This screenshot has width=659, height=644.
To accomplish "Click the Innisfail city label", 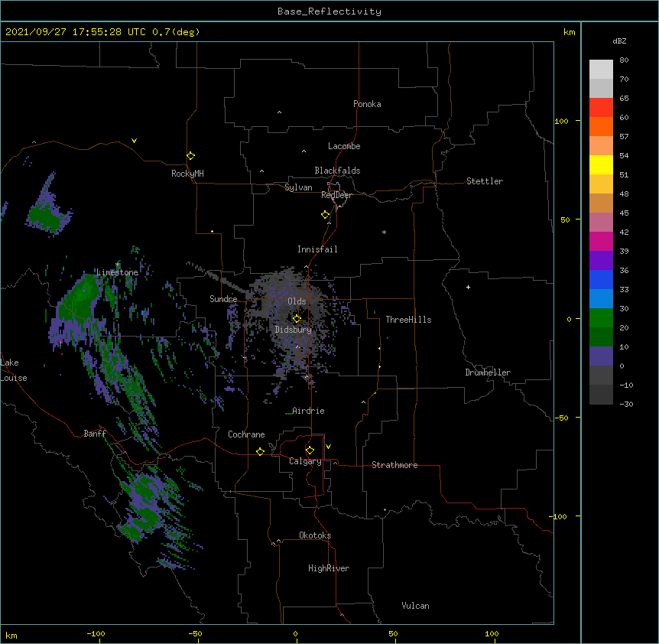I will point(317,249).
